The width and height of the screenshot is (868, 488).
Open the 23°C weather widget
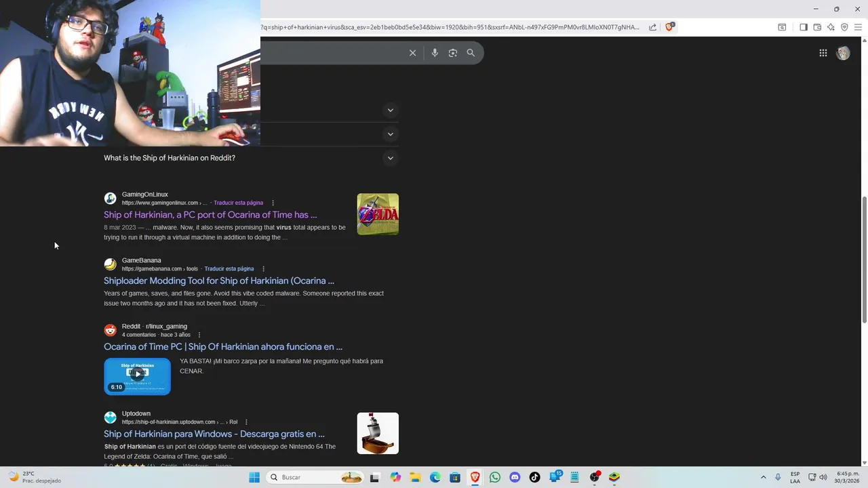click(x=34, y=477)
